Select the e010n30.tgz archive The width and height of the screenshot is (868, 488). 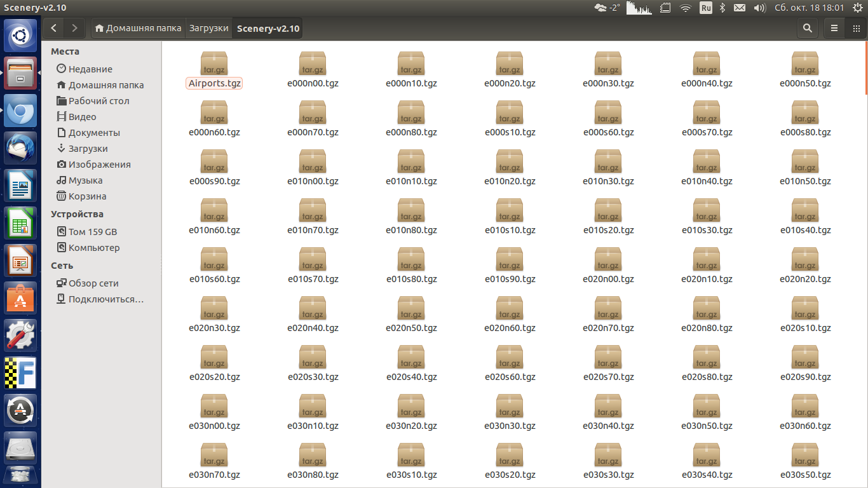click(x=608, y=168)
